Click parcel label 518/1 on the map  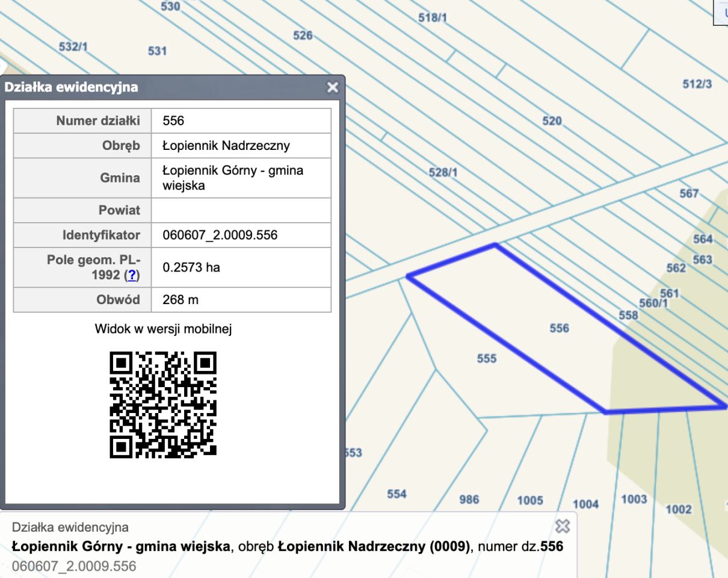[x=433, y=17]
